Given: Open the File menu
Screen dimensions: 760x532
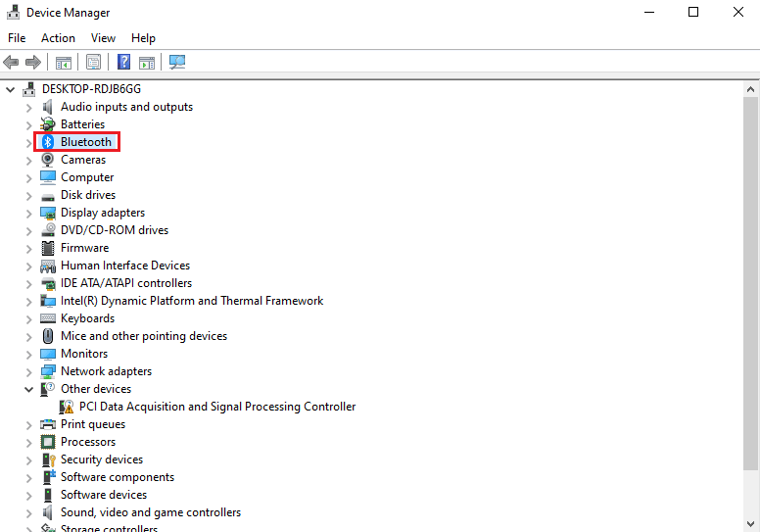Looking at the screenshot, I should pyautogui.click(x=17, y=38).
